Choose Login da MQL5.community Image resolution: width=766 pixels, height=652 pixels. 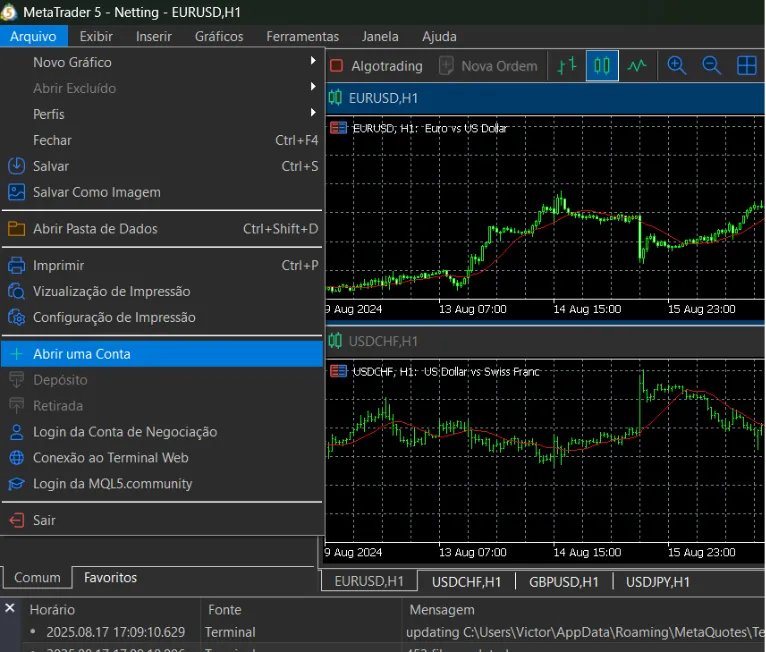[x=162, y=484]
